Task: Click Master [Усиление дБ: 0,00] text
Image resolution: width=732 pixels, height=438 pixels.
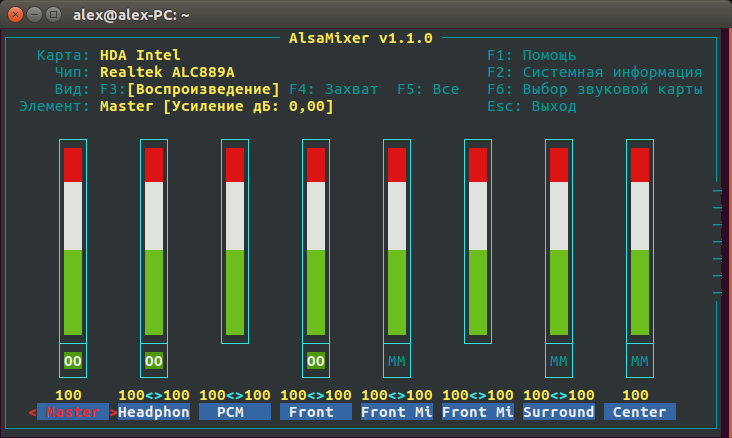Action: [x=217, y=106]
